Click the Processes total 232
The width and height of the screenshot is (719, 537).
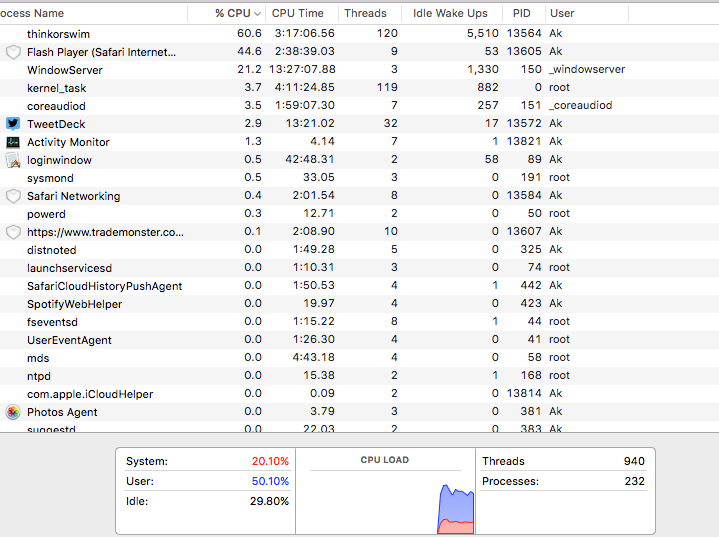[x=635, y=481]
